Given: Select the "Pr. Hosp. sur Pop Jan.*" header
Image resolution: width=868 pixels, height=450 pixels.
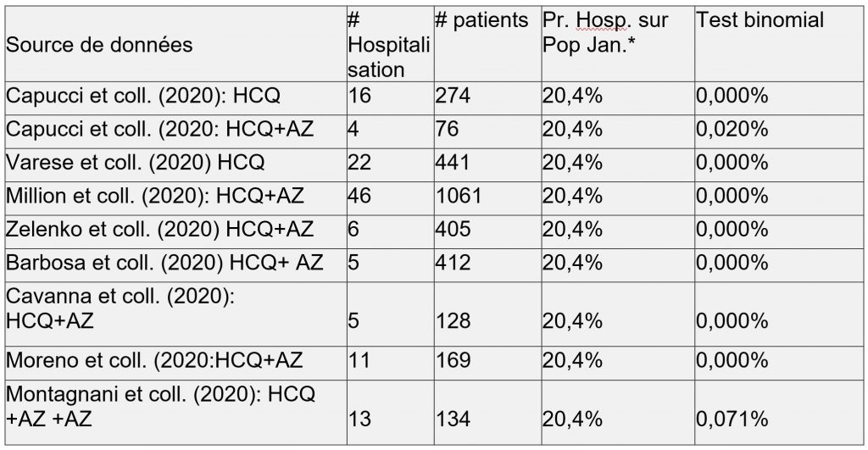Looking at the screenshot, I should [x=605, y=32].
